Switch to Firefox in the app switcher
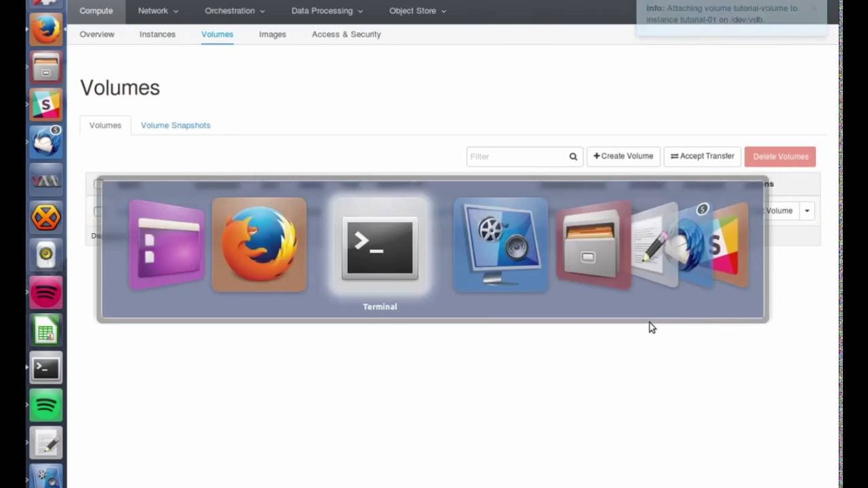Image resolution: width=868 pixels, height=488 pixels. [x=259, y=245]
